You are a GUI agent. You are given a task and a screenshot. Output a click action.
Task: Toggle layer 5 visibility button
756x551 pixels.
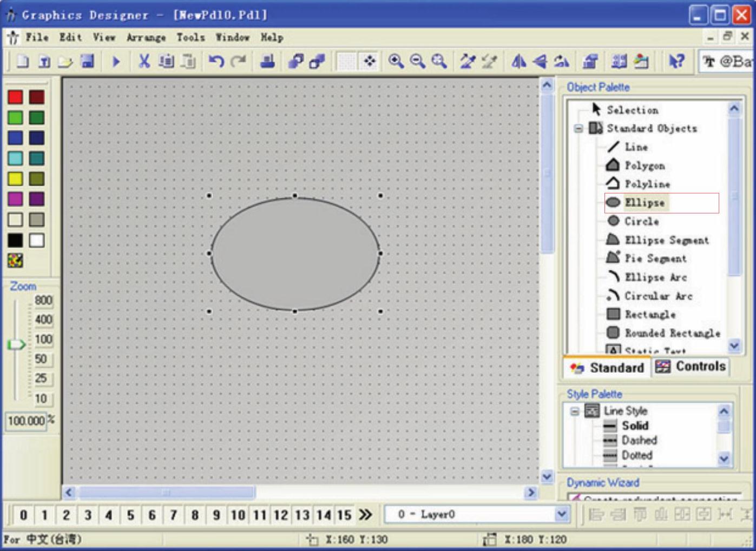tap(130, 515)
